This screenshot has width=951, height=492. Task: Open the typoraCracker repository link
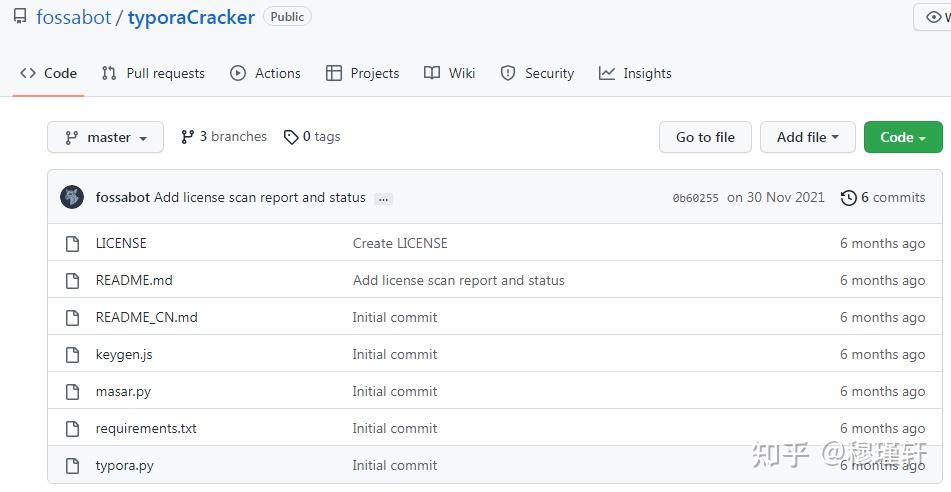click(191, 17)
